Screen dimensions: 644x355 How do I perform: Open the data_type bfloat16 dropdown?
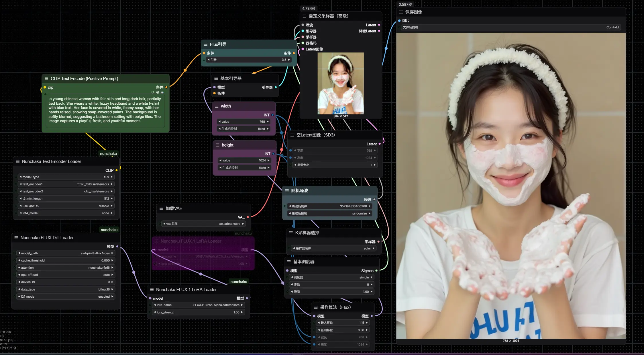click(x=66, y=289)
